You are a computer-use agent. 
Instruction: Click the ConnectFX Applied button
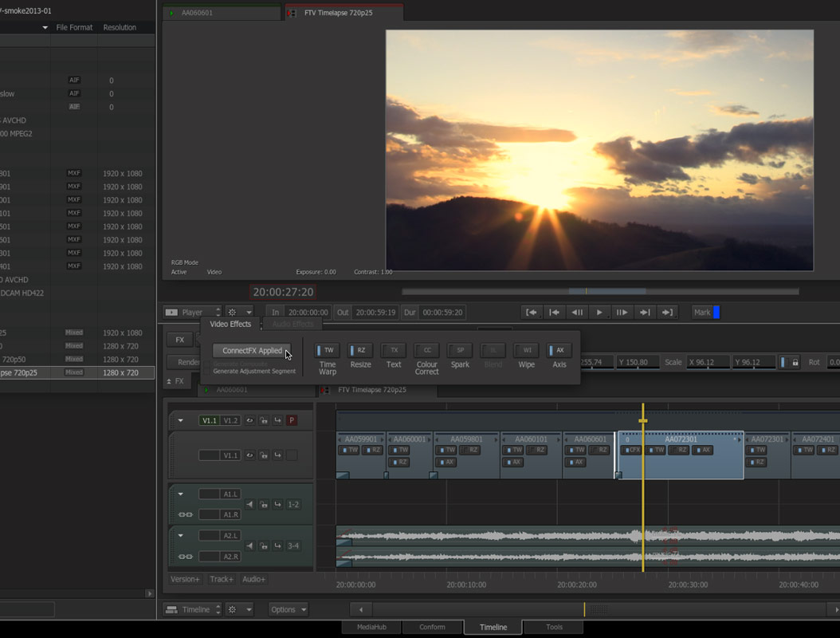coord(252,351)
